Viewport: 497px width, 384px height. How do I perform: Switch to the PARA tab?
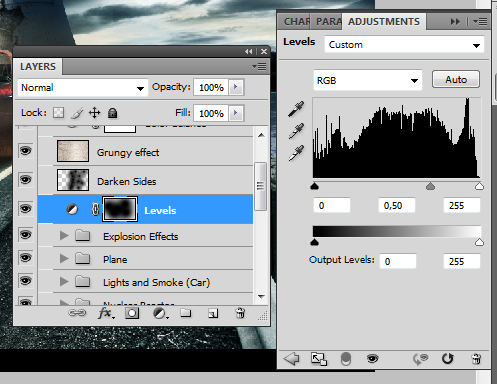(x=327, y=22)
